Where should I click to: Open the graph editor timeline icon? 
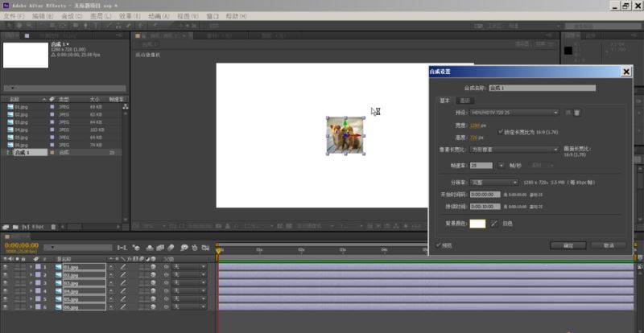point(204,248)
